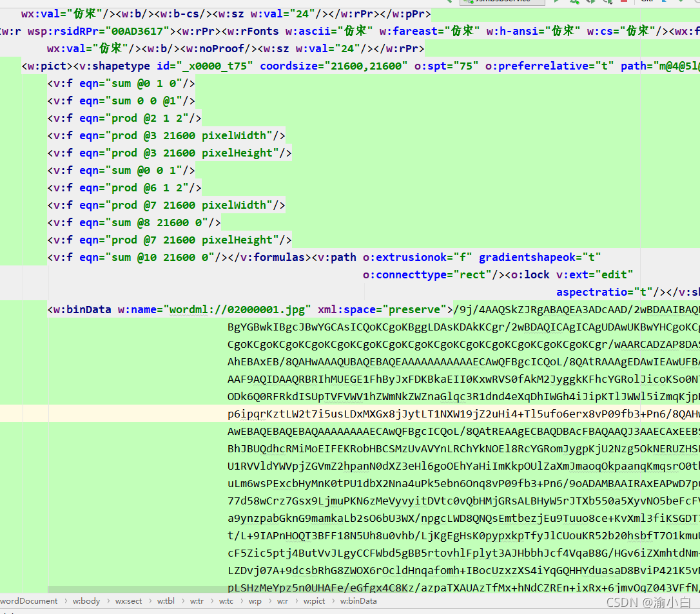Click the w:p breadcrumb item
The width and height of the screenshot is (700, 614).
pos(255,601)
